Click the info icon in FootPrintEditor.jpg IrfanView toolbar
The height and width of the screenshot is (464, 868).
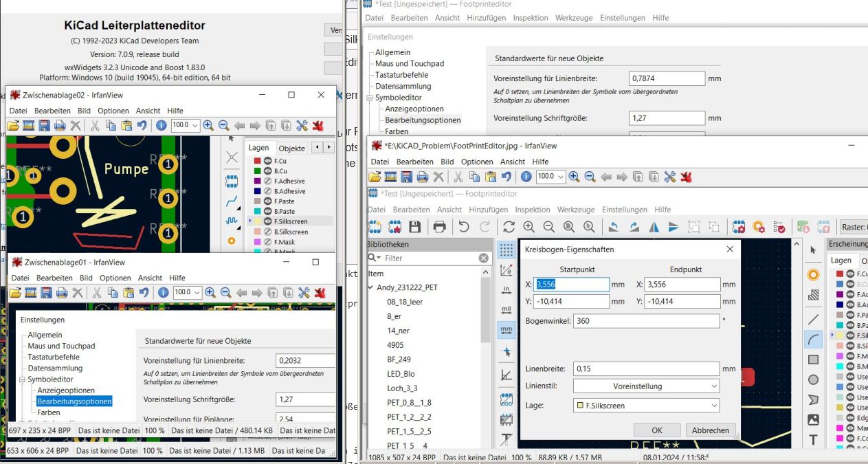coord(526,177)
